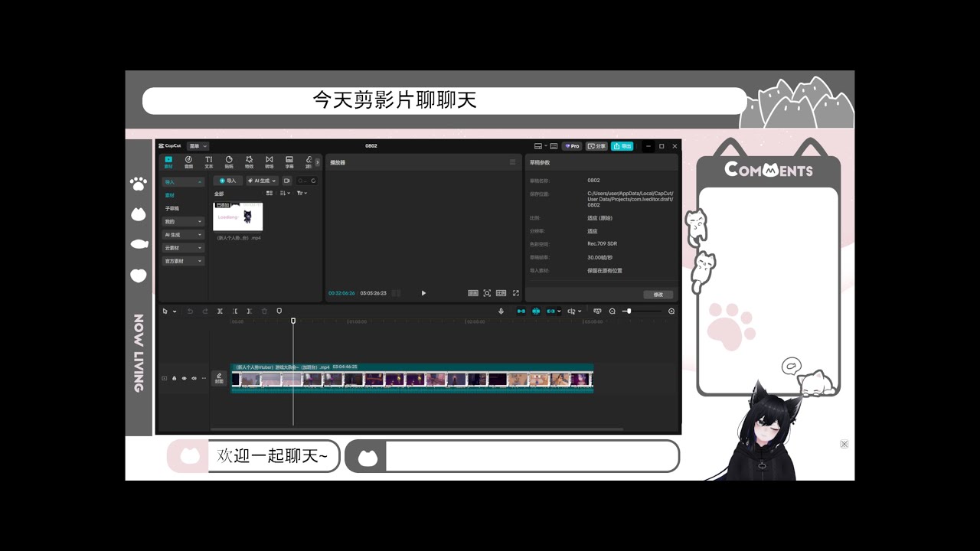Toggle the main track magnet snap button
980x551 pixels.
[x=521, y=311]
